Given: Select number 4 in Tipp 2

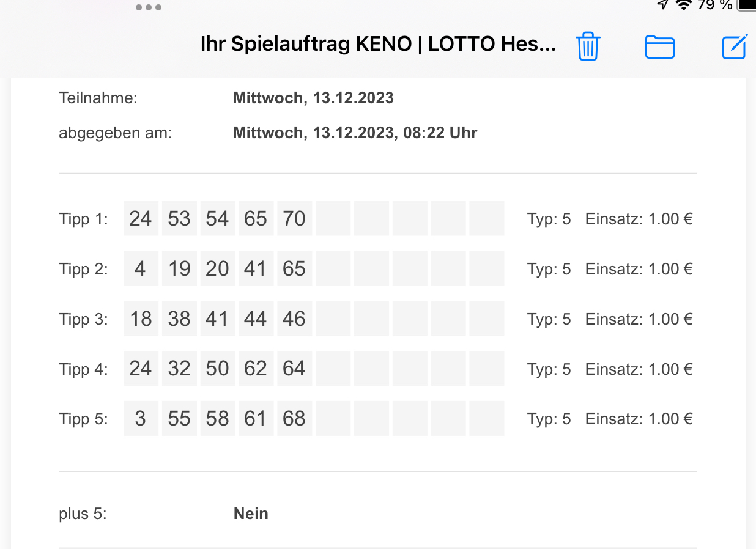Looking at the screenshot, I should [x=141, y=268].
